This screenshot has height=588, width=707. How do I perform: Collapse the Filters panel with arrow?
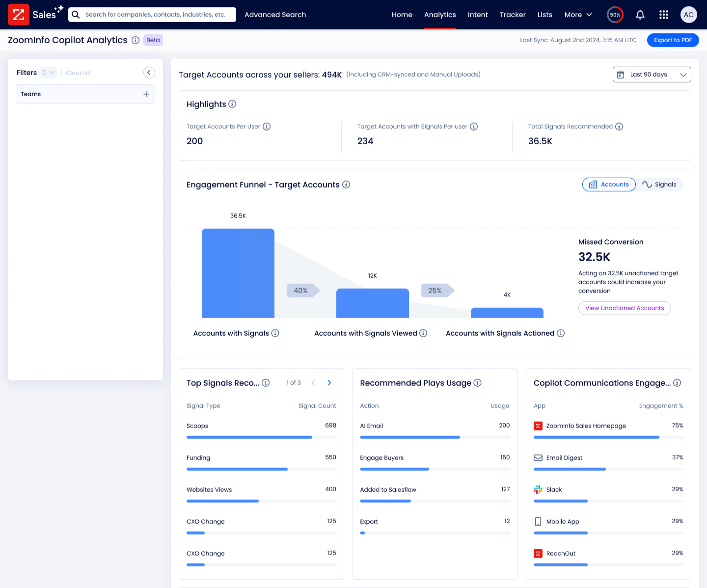tap(149, 73)
